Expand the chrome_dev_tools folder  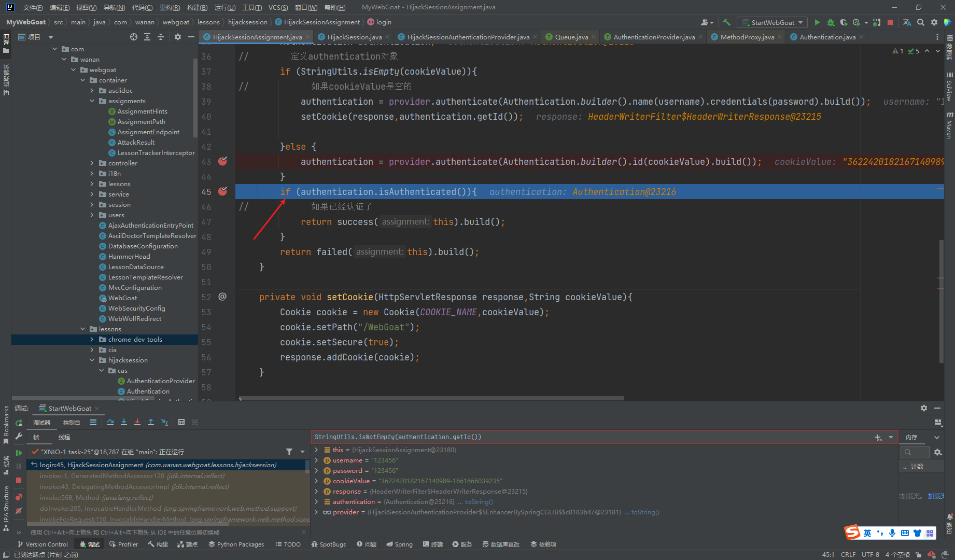92,339
